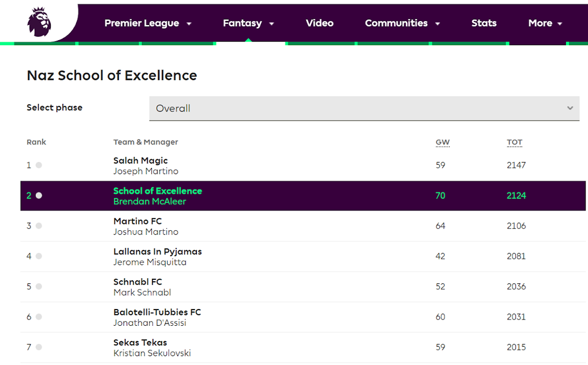Click the rank status dot for School of Excellence
This screenshot has height=365, width=588.
(39, 195)
